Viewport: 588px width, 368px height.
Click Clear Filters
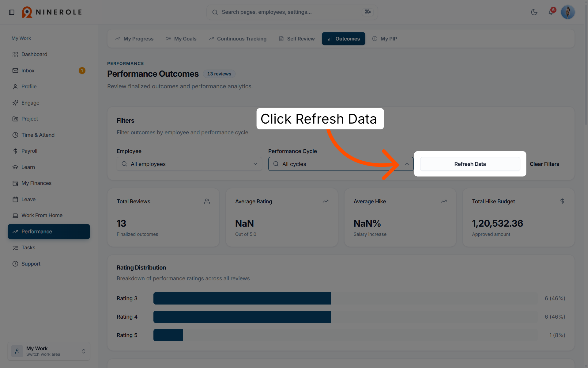545,164
